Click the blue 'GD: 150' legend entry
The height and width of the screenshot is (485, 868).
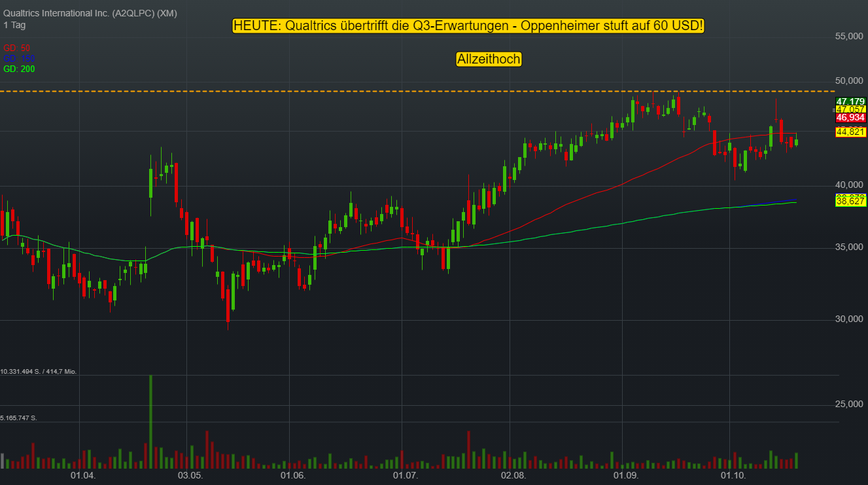[19, 58]
